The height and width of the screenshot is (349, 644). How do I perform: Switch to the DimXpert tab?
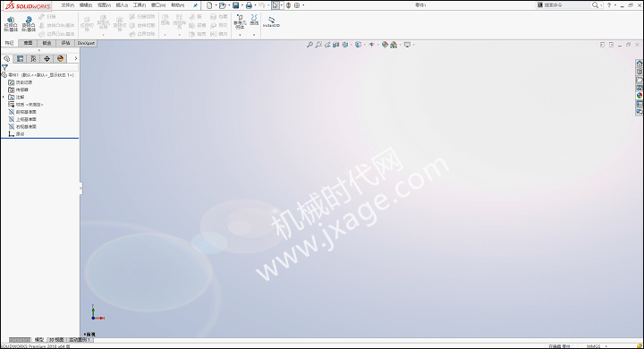click(86, 43)
